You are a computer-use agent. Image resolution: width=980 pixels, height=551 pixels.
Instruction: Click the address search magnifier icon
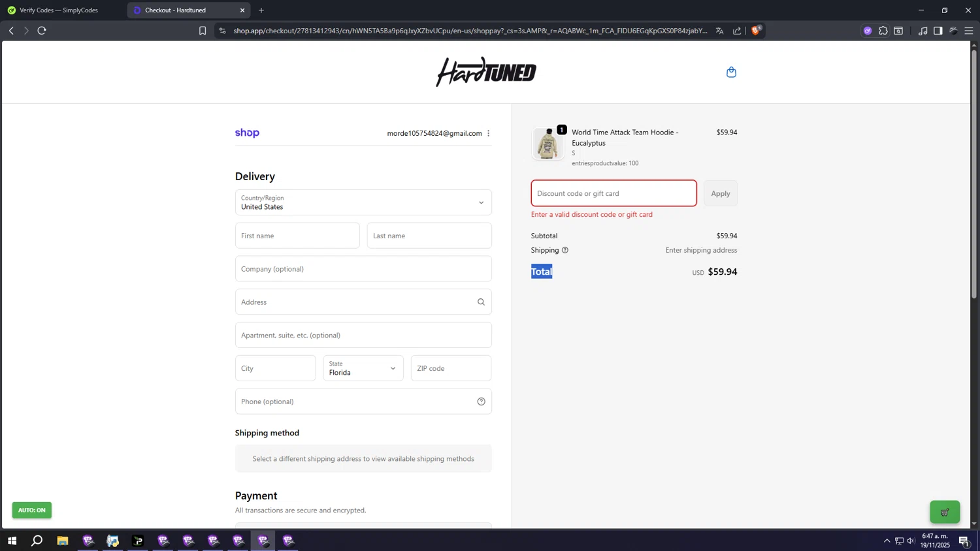[x=481, y=302]
